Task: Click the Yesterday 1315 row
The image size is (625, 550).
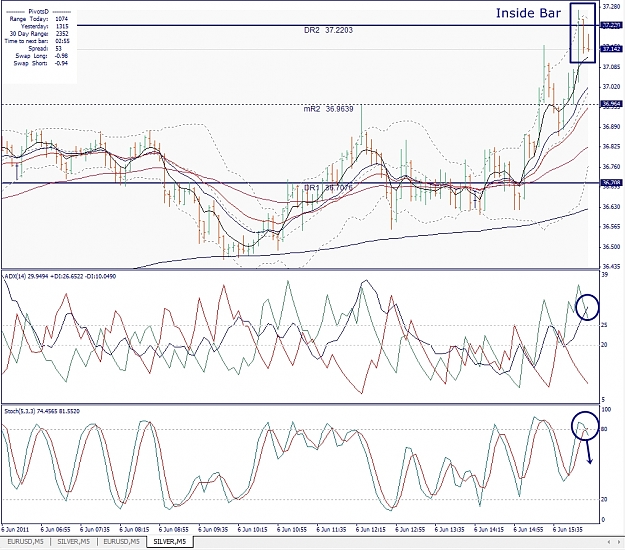Action: (x=44, y=26)
